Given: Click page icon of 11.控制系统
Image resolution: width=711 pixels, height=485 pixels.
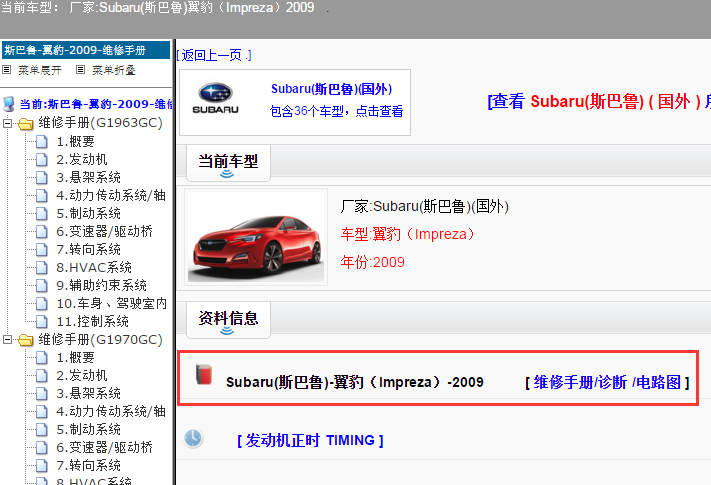Looking at the screenshot, I should (x=42, y=321).
